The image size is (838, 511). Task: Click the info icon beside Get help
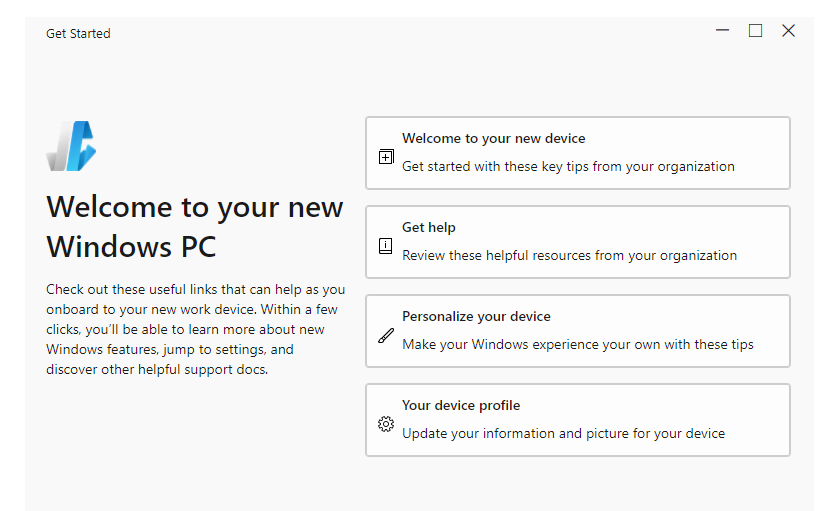click(x=386, y=245)
